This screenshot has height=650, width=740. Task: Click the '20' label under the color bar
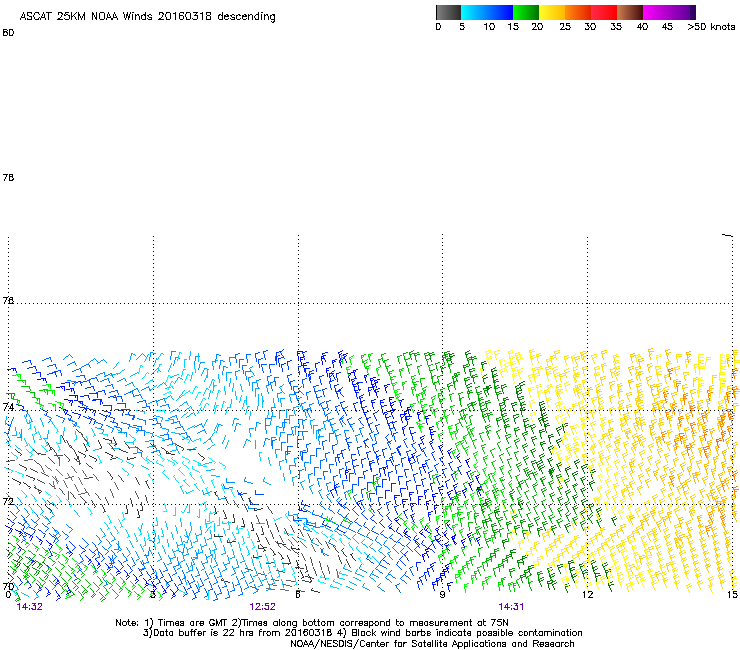pyautogui.click(x=537, y=27)
